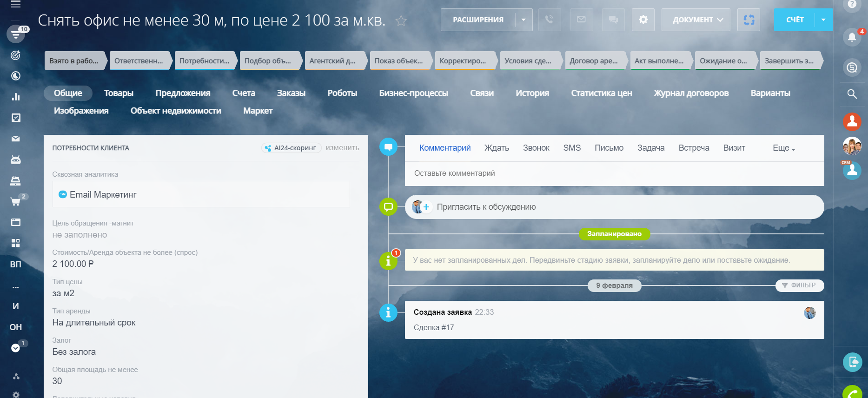Screen dimensions: 868x398
Task: Expand the СЧЁТ button dropdown arrow
Action: (823, 20)
